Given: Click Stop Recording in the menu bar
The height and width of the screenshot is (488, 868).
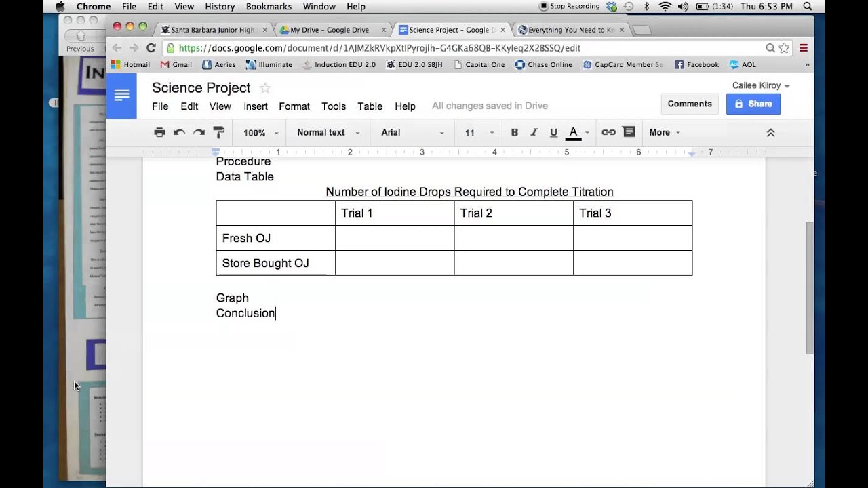Looking at the screenshot, I should click(569, 6).
